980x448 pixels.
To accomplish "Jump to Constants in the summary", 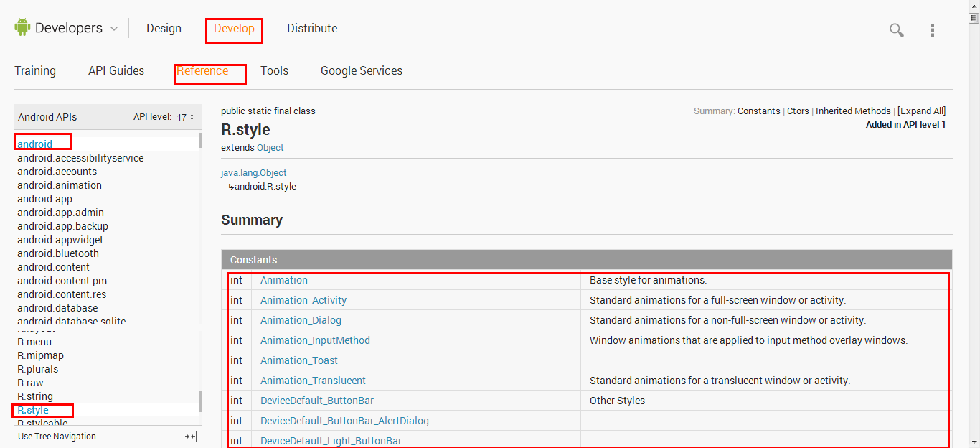I will [x=759, y=111].
